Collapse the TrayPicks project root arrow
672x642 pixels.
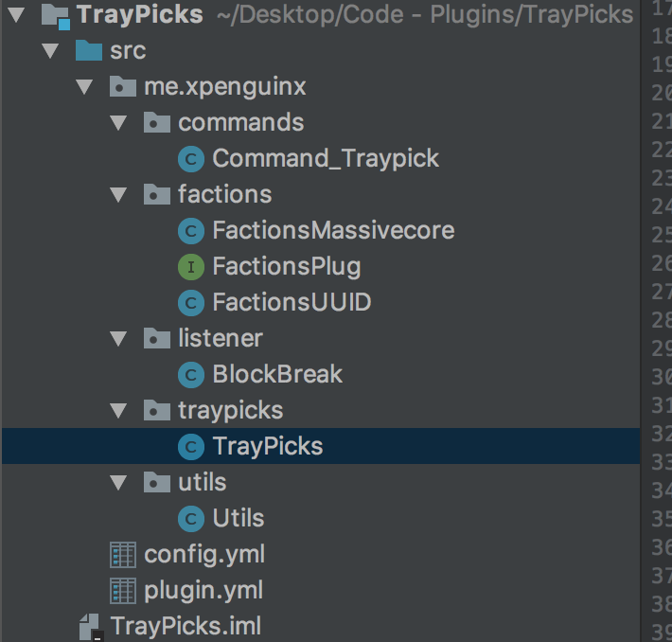(16, 14)
